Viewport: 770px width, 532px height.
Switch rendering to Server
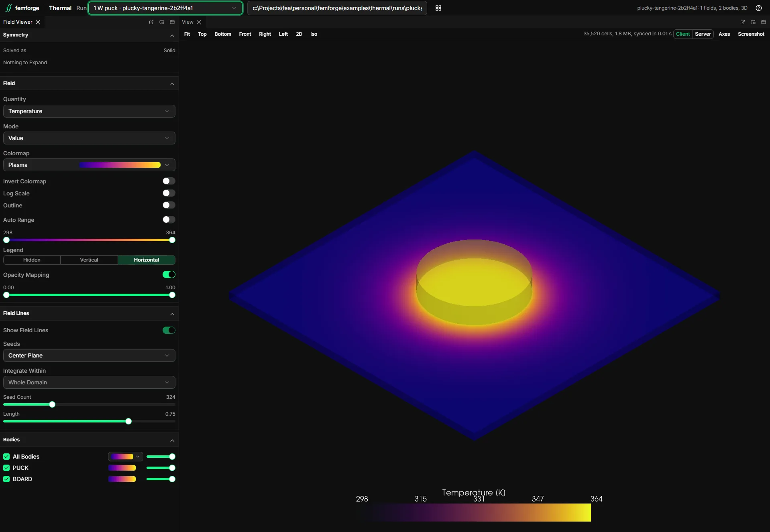click(703, 34)
